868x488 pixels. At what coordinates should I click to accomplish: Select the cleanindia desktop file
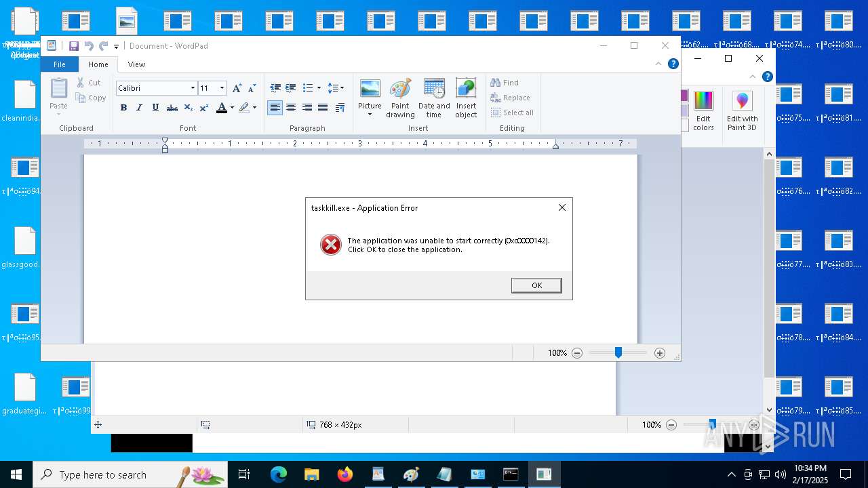25,102
